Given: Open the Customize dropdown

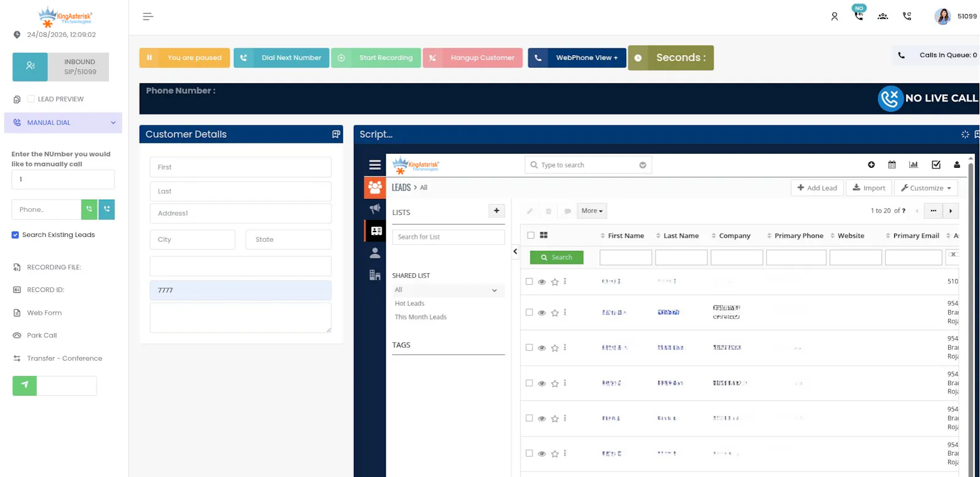Looking at the screenshot, I should pos(925,188).
